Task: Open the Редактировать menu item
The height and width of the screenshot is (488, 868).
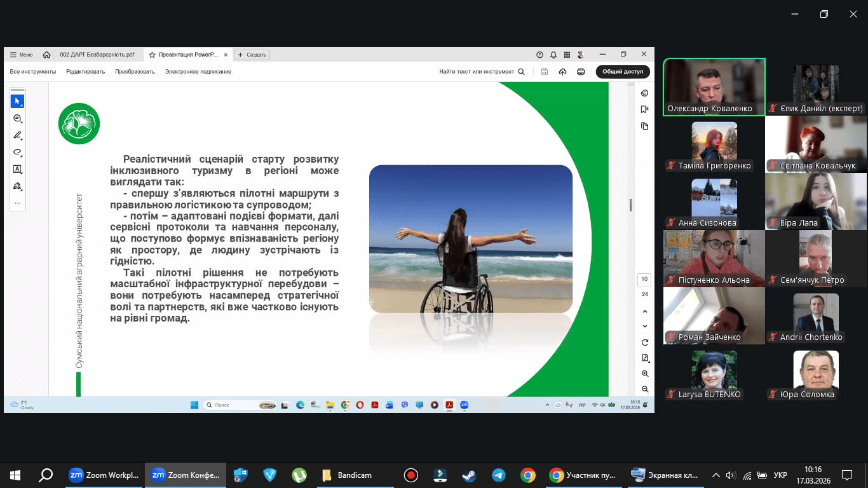Action: [85, 72]
